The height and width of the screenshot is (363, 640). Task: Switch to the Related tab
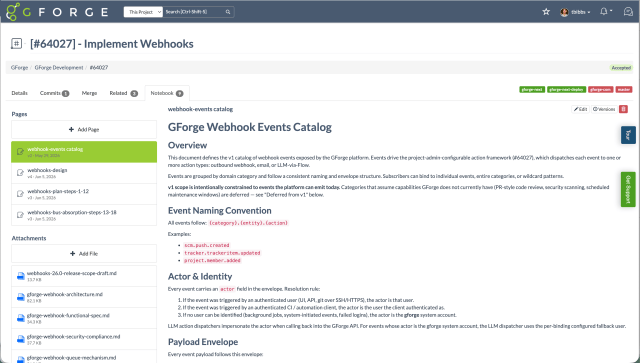pos(123,93)
